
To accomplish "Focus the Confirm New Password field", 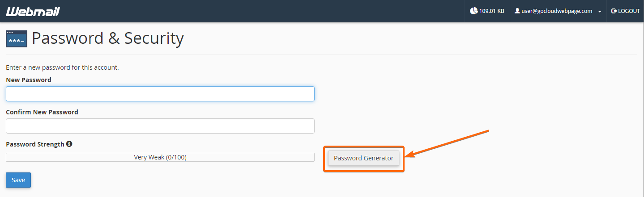I will (160, 126).
